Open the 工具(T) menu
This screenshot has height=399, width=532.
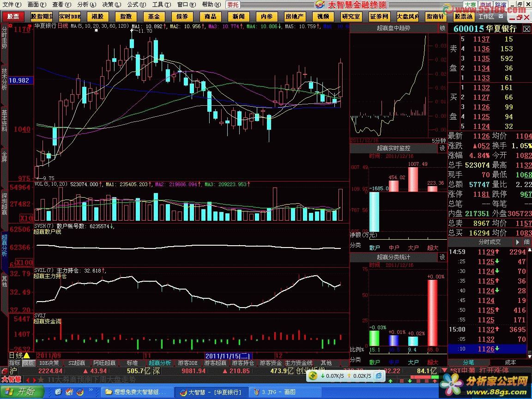162,5
